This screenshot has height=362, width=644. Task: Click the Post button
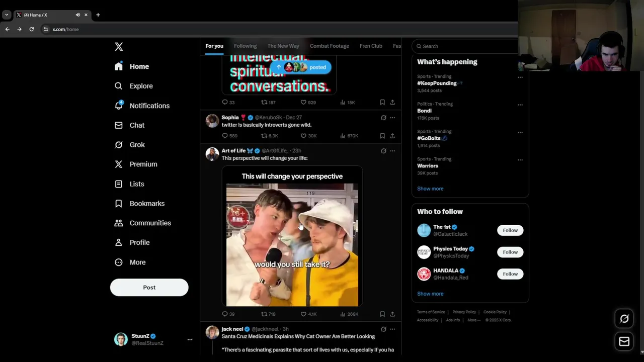(x=149, y=287)
